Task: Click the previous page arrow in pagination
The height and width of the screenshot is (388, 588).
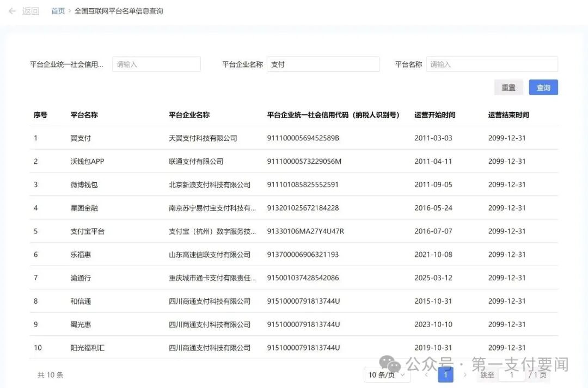Action: (x=426, y=375)
